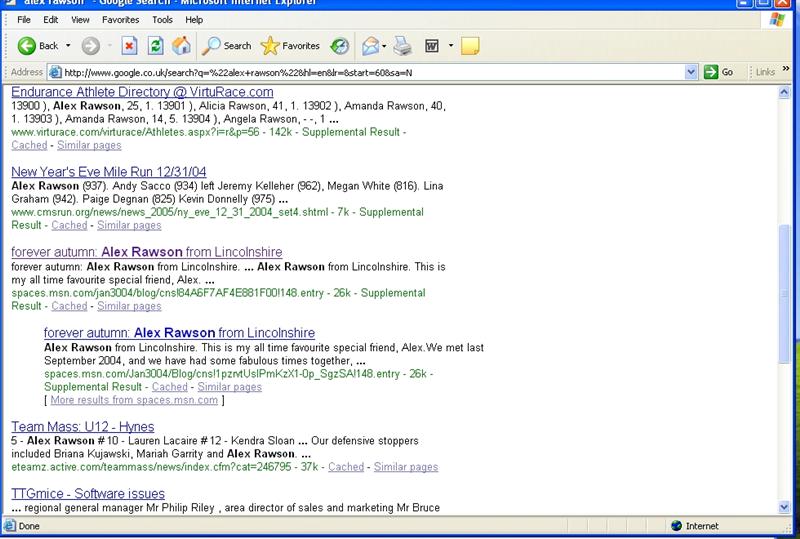Click the scrollbar up arrow
This screenshot has height=539, width=800.
pos(784,92)
